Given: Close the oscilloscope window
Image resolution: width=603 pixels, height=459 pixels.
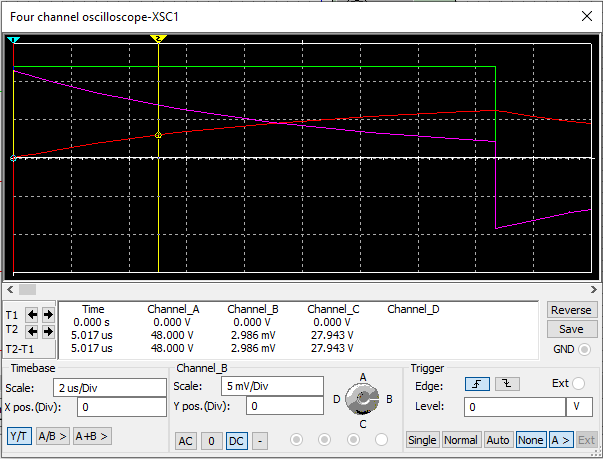Looking at the screenshot, I should 587,16.
